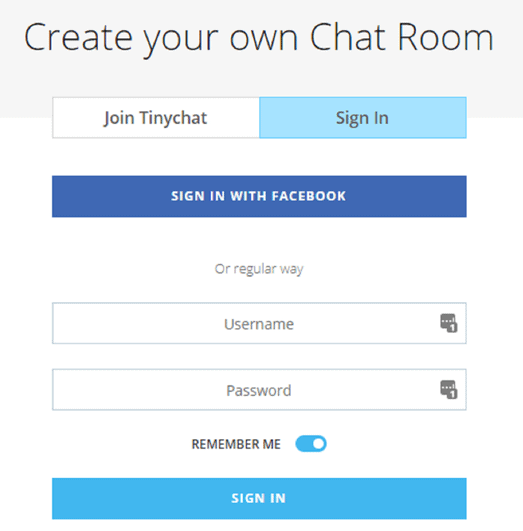Click the Password placeholder text

[x=259, y=390]
